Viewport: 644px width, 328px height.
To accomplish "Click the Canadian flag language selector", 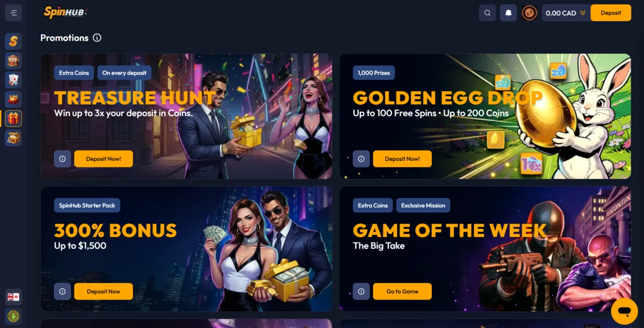I will tap(13, 297).
